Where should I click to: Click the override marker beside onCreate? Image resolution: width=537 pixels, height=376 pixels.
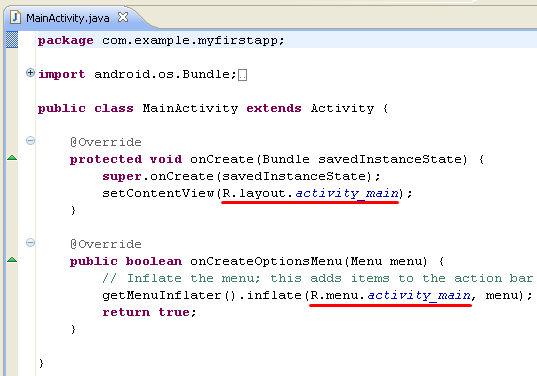click(12, 158)
